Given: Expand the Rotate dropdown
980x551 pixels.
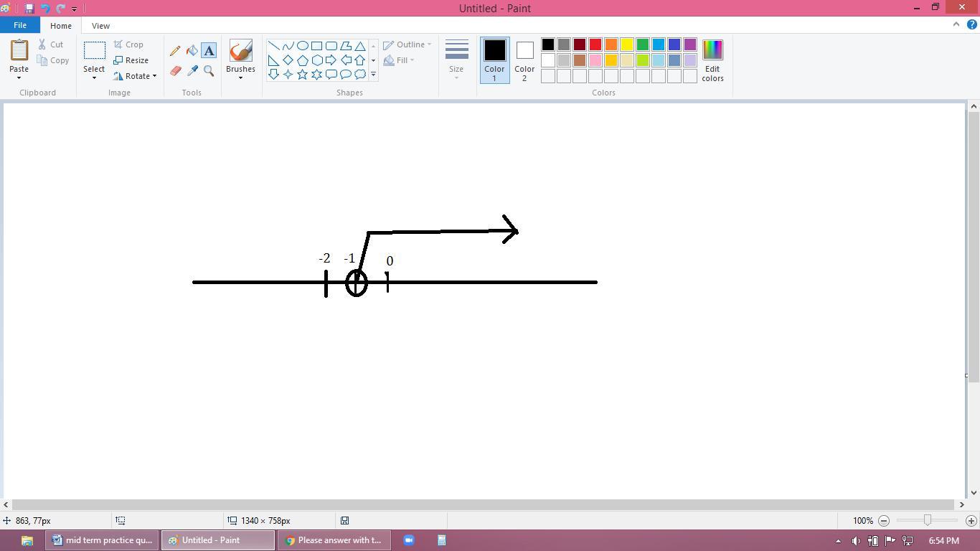Looking at the screenshot, I should (x=136, y=76).
